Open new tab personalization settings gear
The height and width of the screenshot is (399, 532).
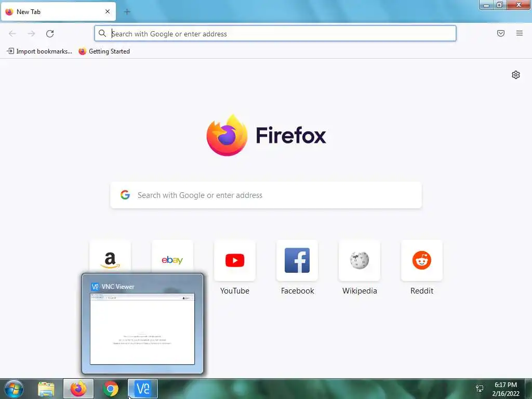point(516,75)
